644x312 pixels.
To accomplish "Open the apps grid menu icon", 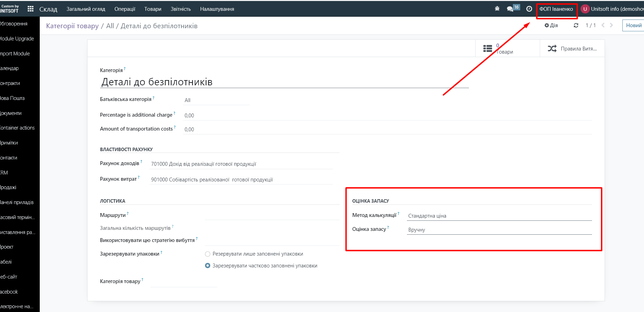I will 31,9.
